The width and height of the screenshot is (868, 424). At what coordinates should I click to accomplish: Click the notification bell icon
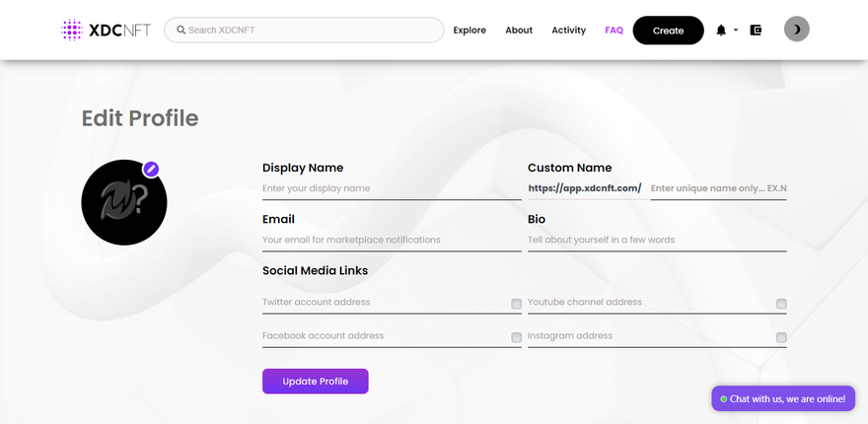point(721,31)
